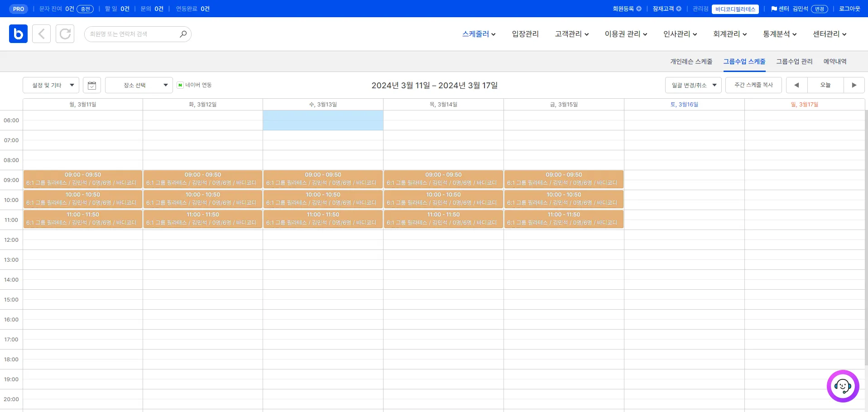Open the 설정 및 기타 dropdown
868x412 pixels.
[51, 85]
